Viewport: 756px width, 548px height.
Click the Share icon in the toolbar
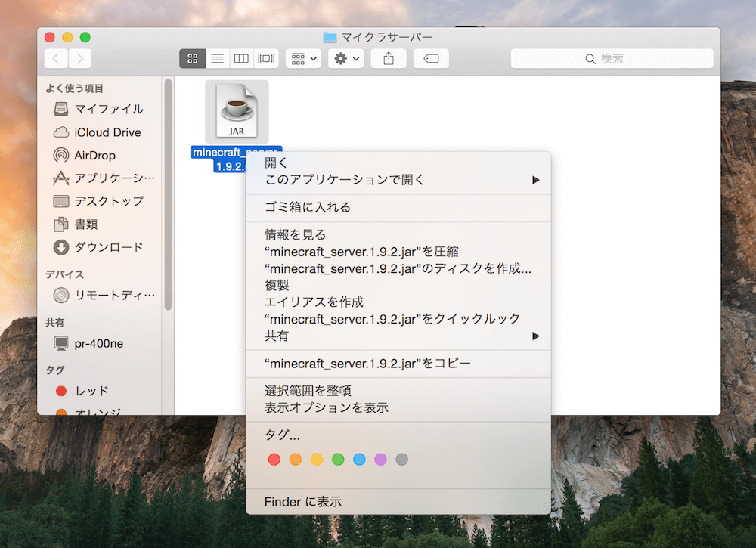point(388,58)
